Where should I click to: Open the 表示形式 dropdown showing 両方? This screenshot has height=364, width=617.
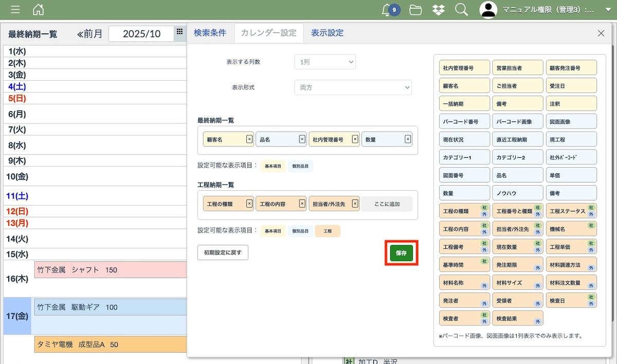[353, 87]
